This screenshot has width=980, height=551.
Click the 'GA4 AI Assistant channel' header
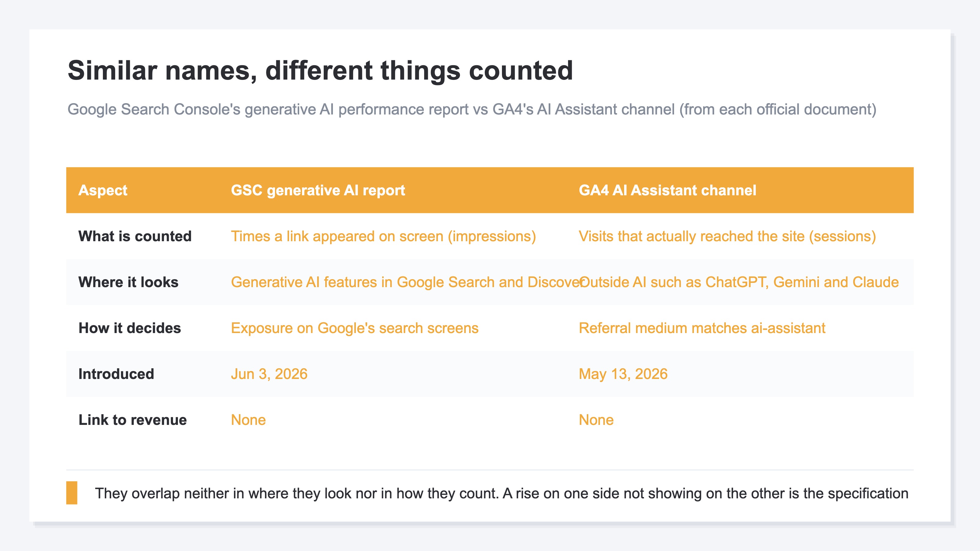pos(667,190)
